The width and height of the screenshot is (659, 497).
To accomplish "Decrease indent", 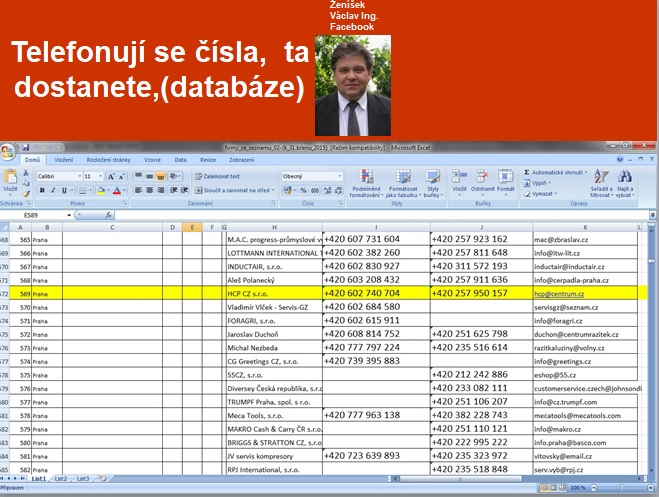I will click(x=173, y=191).
